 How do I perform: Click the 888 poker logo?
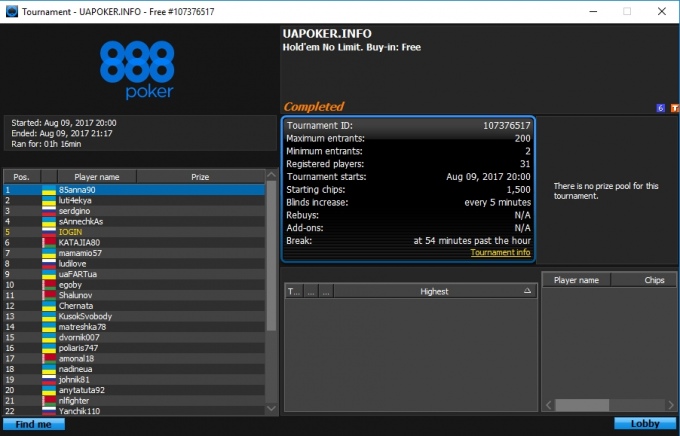pos(137,69)
